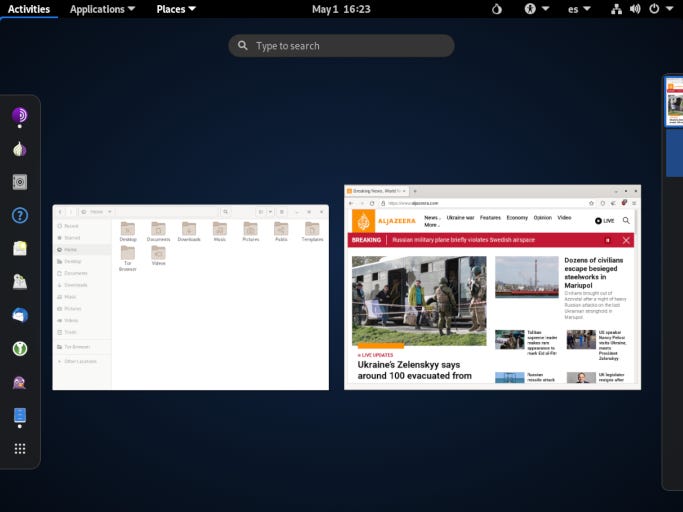The image size is (683, 512).
Task: Click the volume speaker icon in top bar
Action: click(635, 9)
